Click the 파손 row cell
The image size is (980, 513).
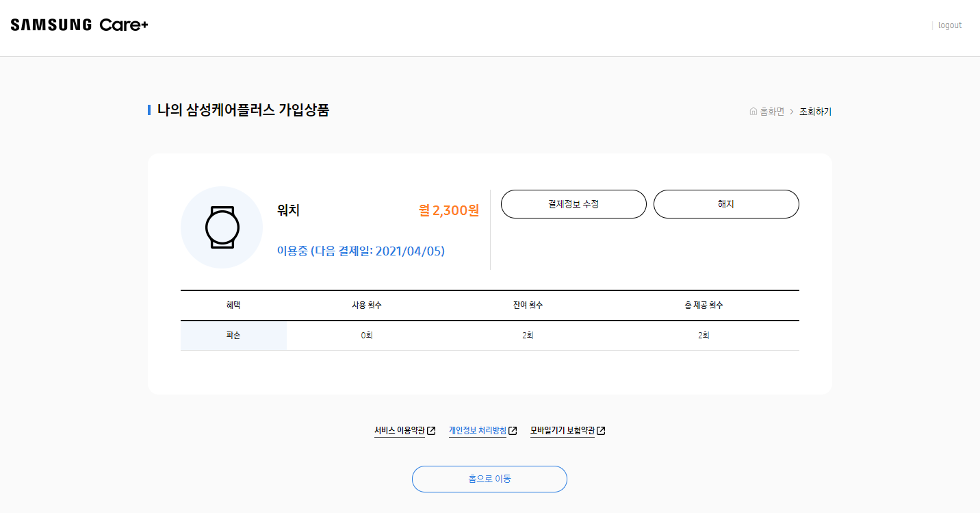click(233, 336)
